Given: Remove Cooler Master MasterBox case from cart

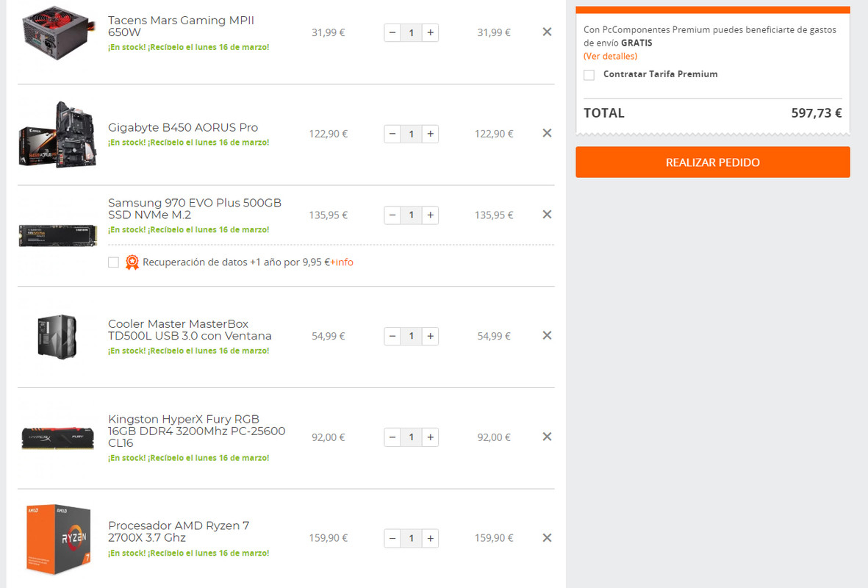Looking at the screenshot, I should [x=547, y=335].
